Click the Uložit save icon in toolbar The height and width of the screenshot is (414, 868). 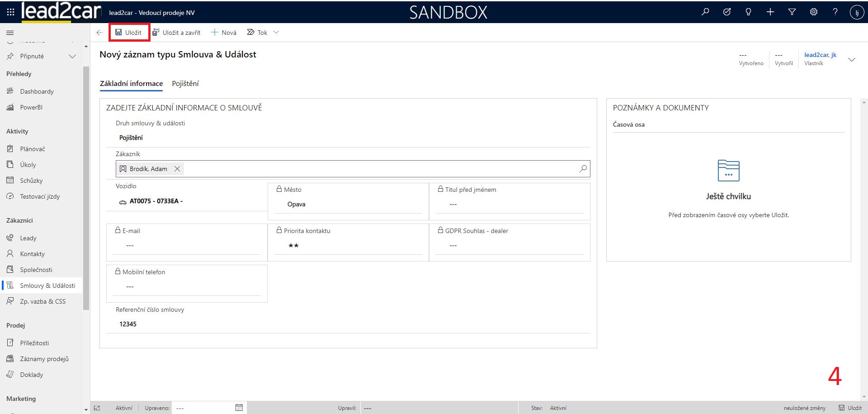tap(118, 33)
